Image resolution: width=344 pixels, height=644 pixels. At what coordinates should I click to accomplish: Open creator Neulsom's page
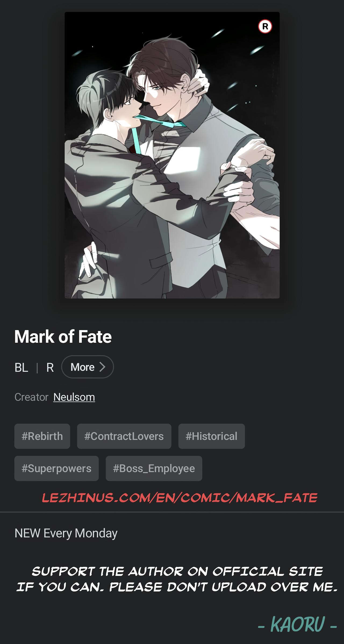pyautogui.click(x=74, y=397)
